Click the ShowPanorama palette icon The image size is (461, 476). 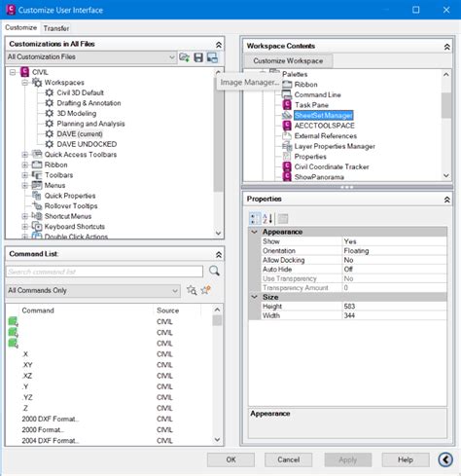pyautogui.click(x=287, y=176)
